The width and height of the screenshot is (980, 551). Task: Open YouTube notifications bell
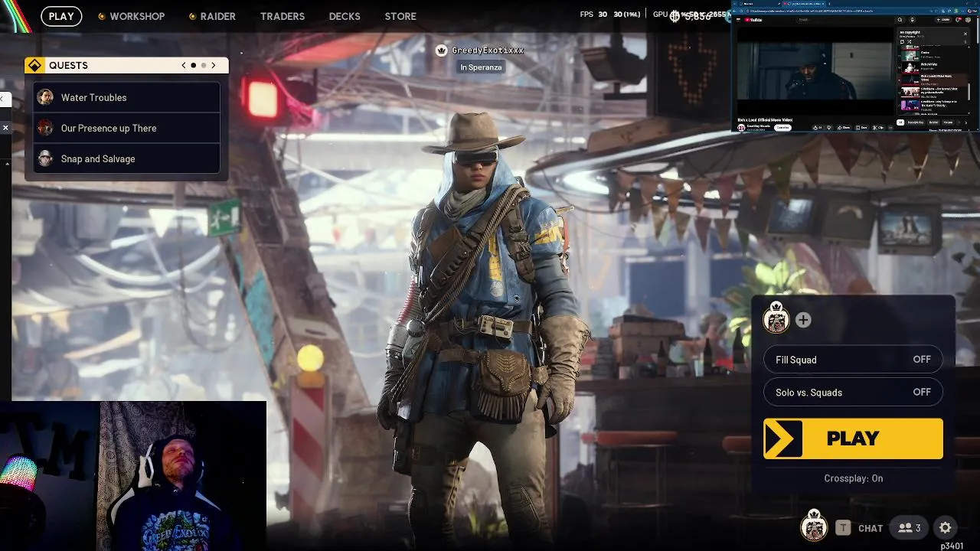pos(957,20)
